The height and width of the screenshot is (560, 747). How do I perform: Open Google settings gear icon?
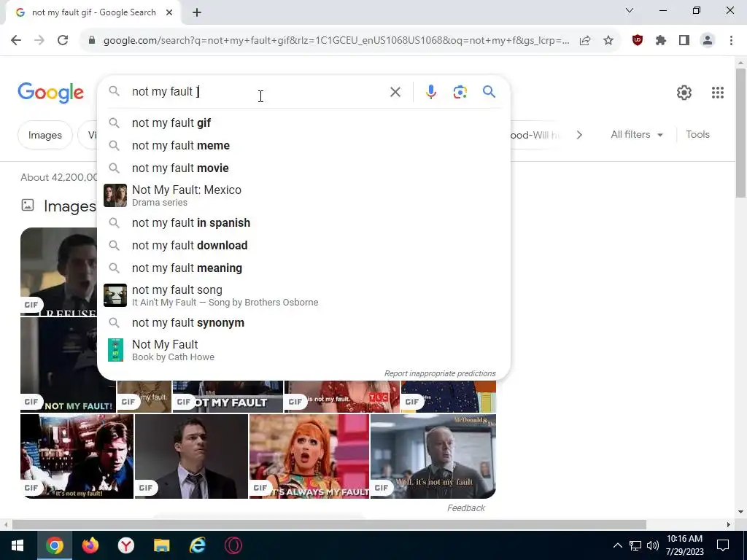coord(684,93)
